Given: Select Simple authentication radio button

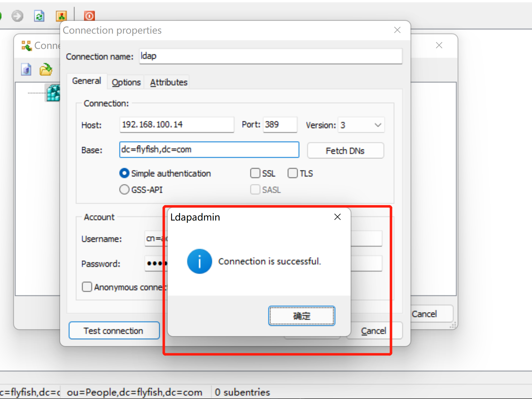Looking at the screenshot, I should (124, 173).
